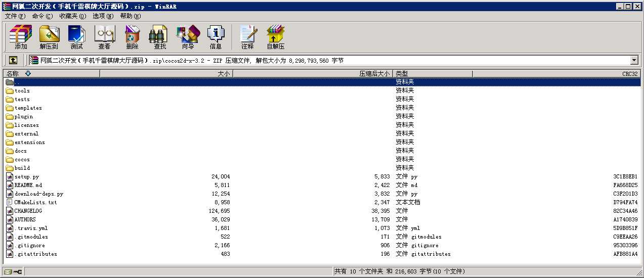Sort by the 名称 column header
The height and width of the screenshot is (278, 644).
tap(52, 74)
